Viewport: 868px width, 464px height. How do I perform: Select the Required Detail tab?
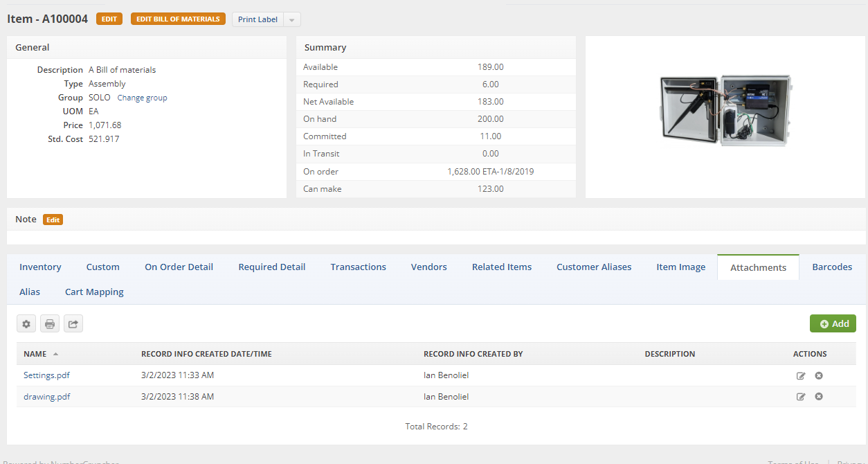[272, 267]
